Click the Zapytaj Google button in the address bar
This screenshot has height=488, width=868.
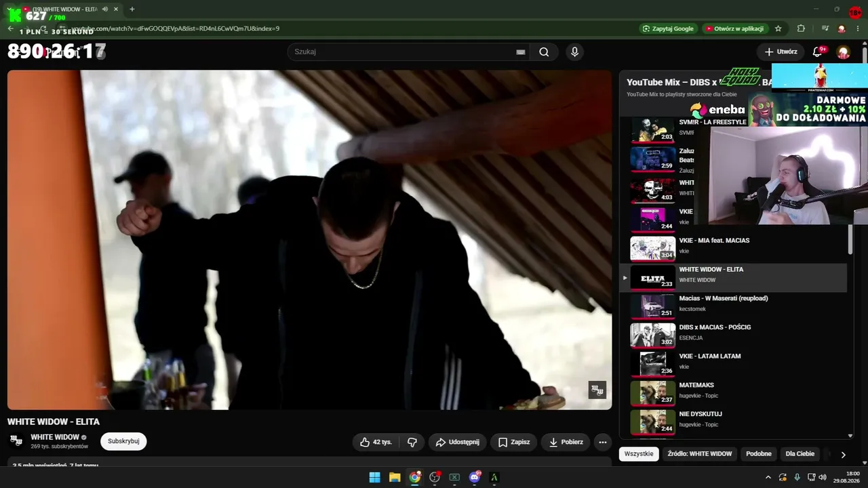(x=668, y=28)
